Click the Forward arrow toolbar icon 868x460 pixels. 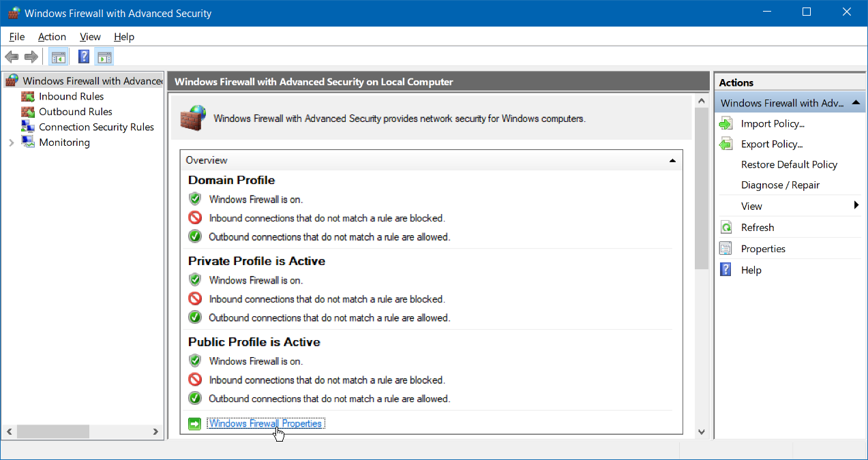click(31, 57)
